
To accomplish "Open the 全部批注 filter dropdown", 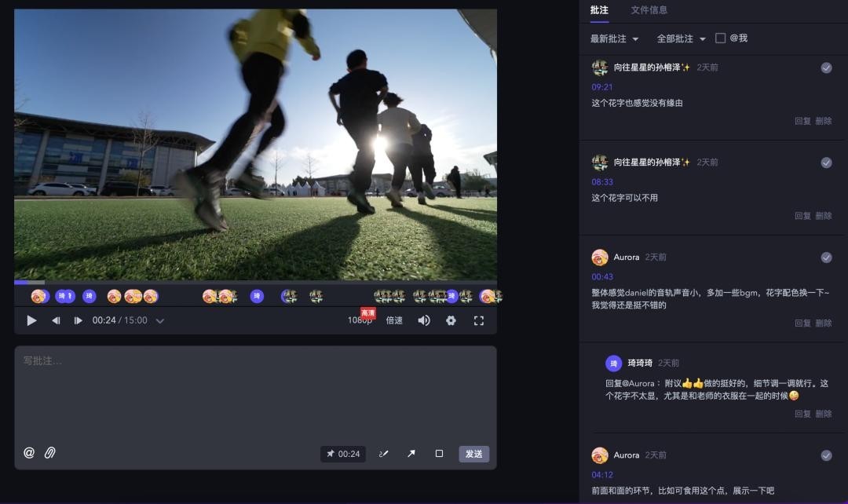I will 681,39.
